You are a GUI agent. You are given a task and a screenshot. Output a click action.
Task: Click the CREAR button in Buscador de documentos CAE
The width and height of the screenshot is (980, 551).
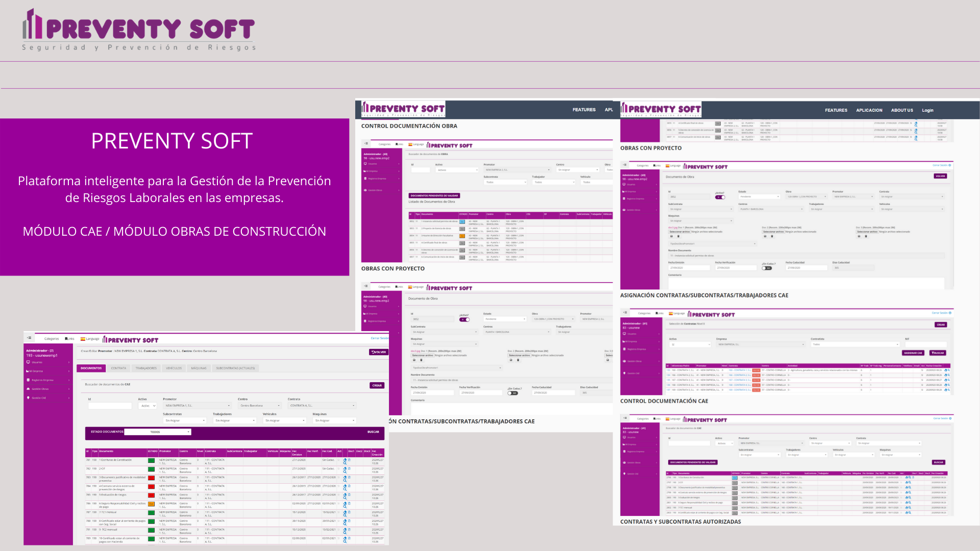[x=377, y=386]
